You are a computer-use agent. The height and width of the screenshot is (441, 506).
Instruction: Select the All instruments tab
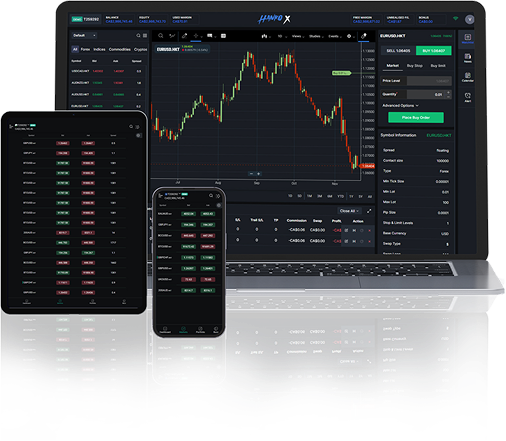tap(75, 49)
